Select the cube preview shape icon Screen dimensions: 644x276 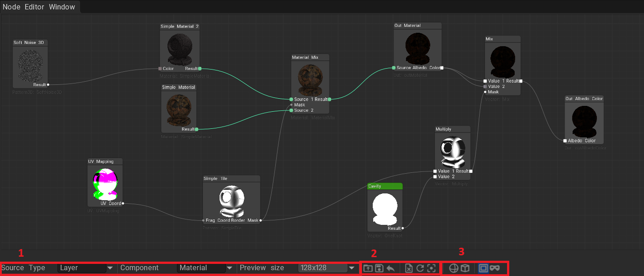465,268
